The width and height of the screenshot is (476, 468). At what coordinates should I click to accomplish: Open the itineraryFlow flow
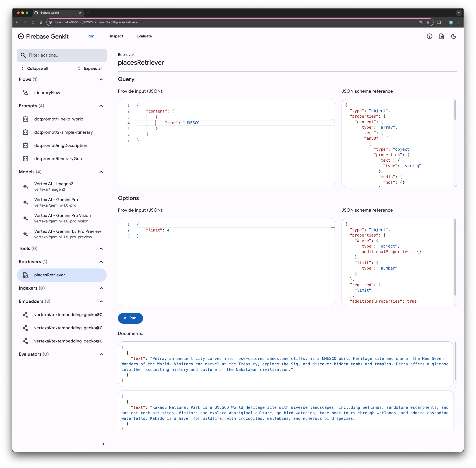(x=62, y=92)
